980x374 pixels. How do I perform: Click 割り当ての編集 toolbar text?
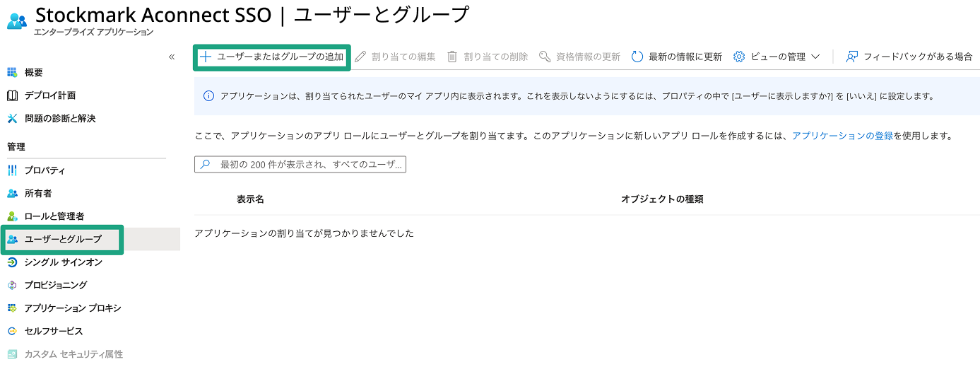click(x=403, y=57)
